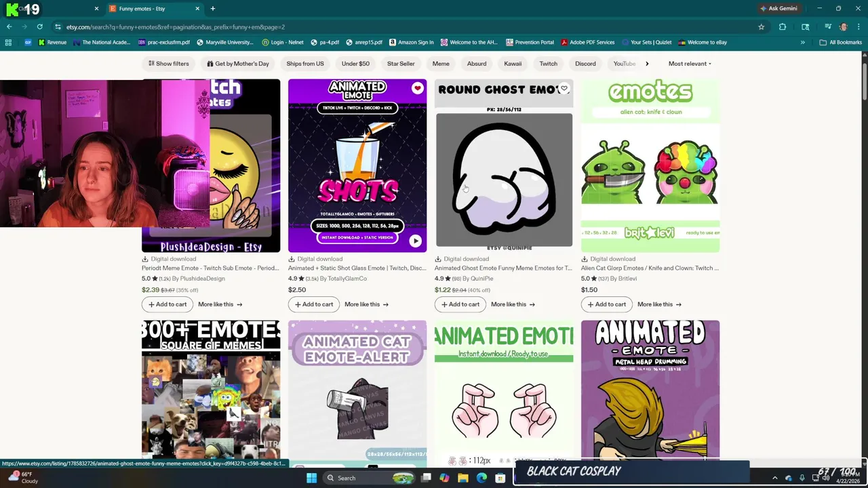Open the Copilot taskbar icon

coord(444,478)
